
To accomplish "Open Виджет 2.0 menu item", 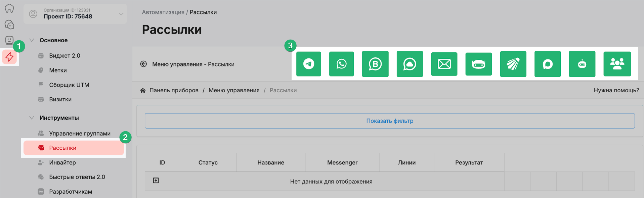I will (x=65, y=56).
